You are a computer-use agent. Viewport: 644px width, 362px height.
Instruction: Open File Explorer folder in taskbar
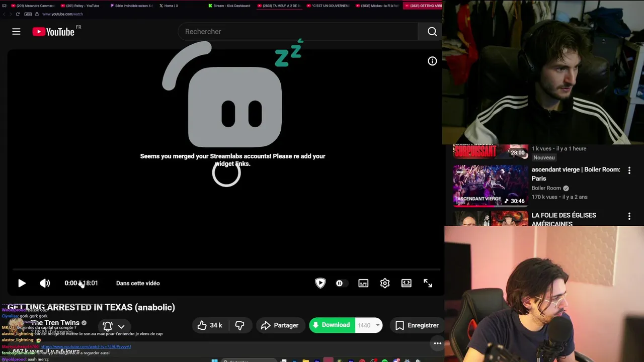tap(305, 360)
